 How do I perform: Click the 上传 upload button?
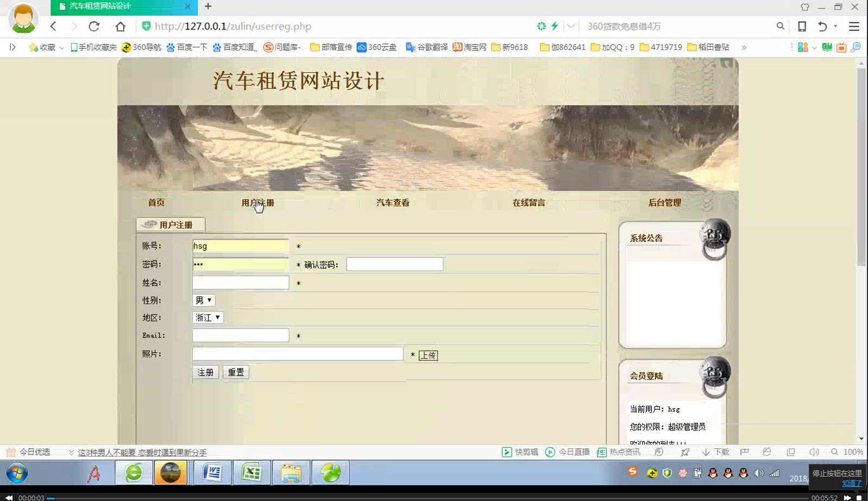(x=428, y=355)
